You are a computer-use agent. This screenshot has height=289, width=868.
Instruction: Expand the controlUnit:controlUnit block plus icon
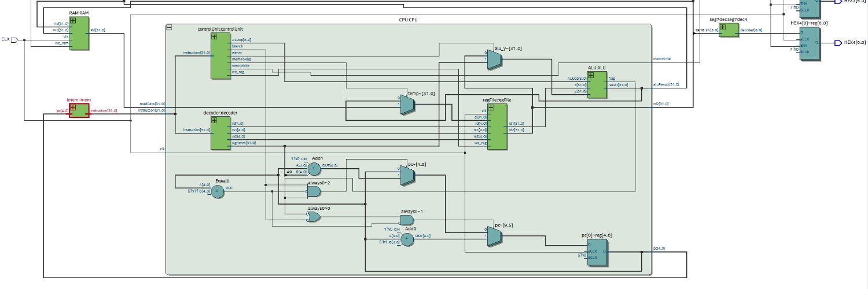(214, 36)
